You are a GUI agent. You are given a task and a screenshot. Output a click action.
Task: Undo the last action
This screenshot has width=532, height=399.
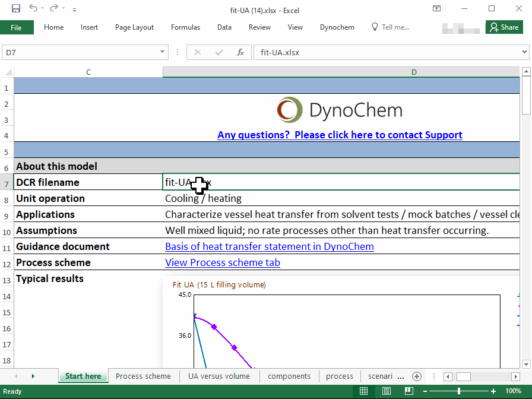(33, 9)
